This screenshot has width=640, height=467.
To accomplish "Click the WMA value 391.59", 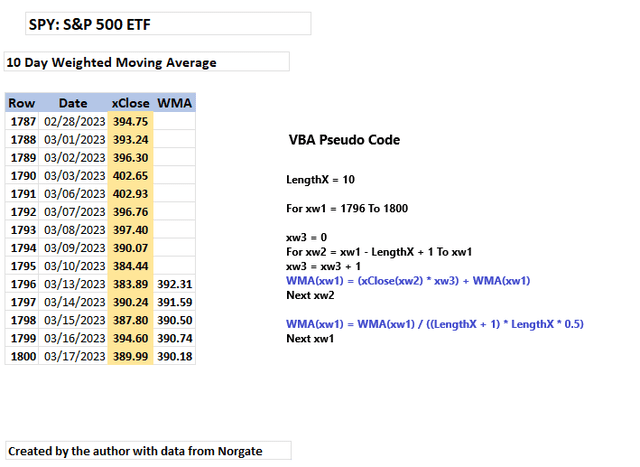I will 175,302.
